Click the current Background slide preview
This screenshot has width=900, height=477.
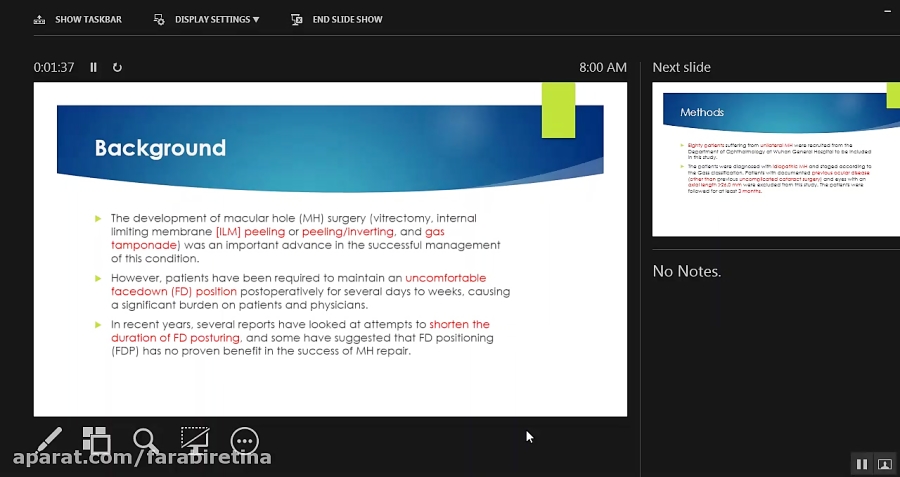point(330,249)
